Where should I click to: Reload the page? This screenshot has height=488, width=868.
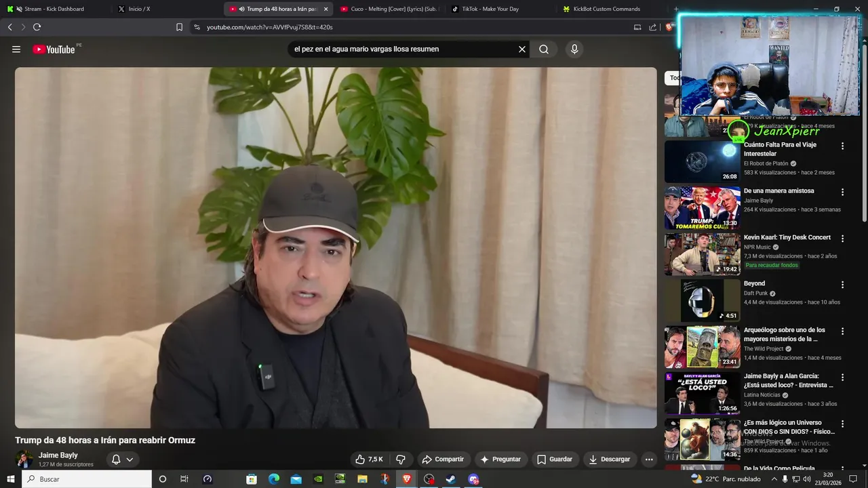click(37, 27)
